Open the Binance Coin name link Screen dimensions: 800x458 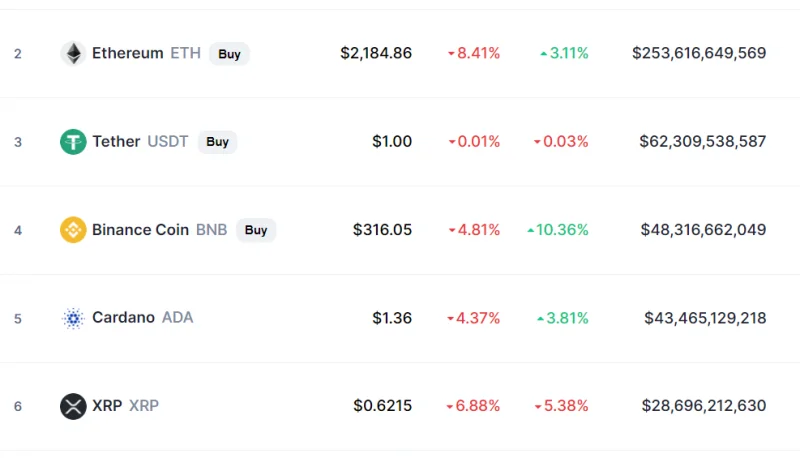point(140,230)
